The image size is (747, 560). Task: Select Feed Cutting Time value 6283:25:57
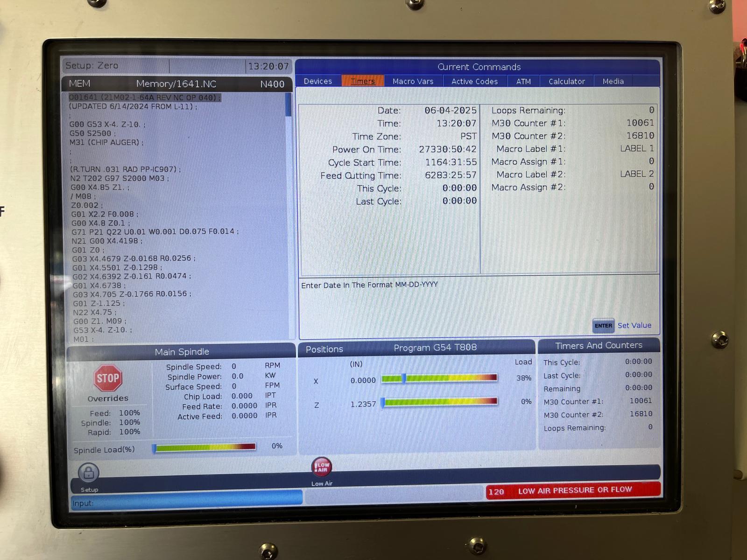(x=451, y=175)
